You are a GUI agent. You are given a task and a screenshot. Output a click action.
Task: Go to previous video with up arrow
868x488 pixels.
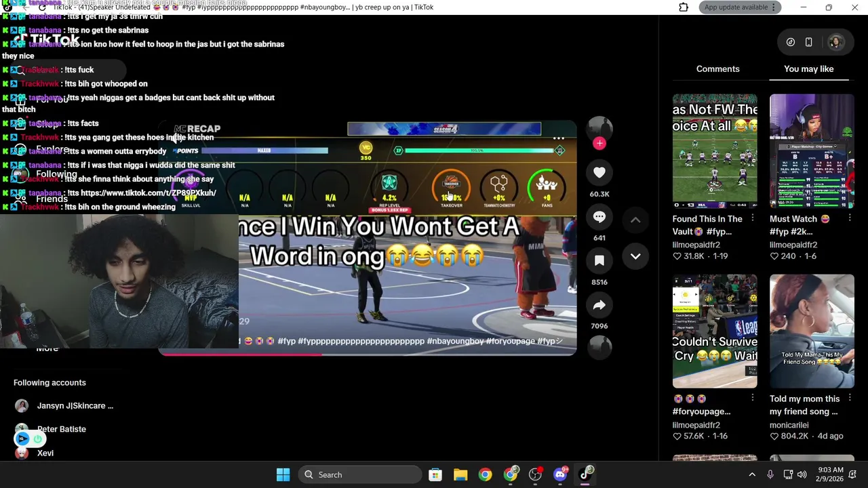point(635,220)
